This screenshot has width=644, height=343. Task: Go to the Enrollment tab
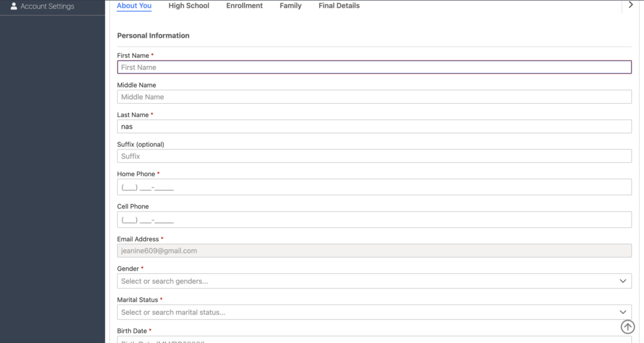[244, 6]
